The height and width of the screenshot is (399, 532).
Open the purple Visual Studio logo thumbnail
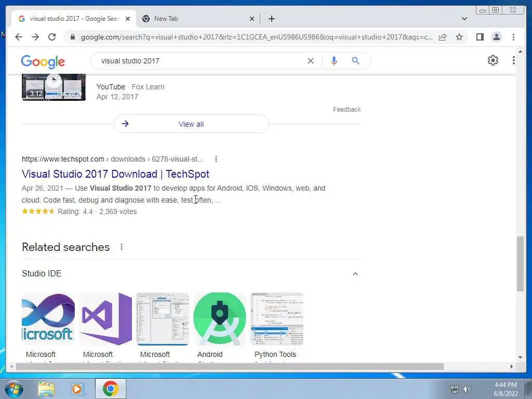(x=105, y=319)
